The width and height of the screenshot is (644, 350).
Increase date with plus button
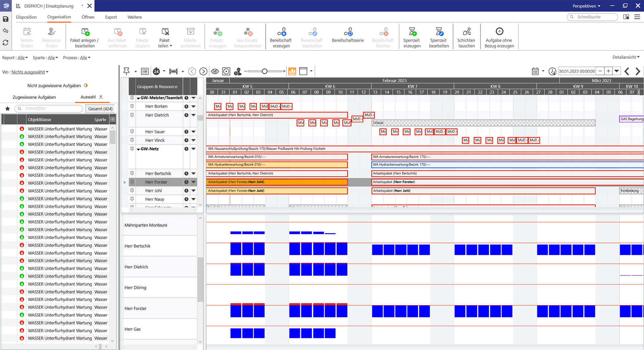(608, 71)
